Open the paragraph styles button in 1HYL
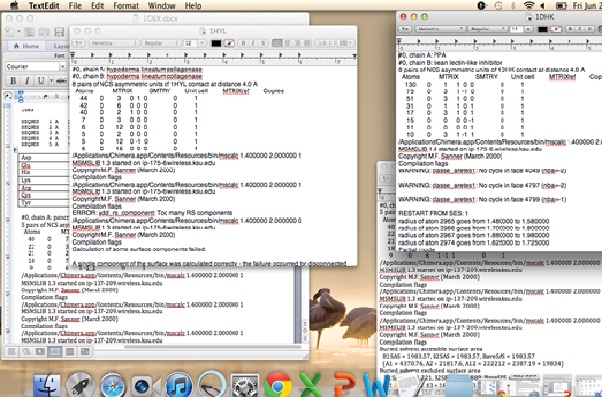 click(79, 43)
